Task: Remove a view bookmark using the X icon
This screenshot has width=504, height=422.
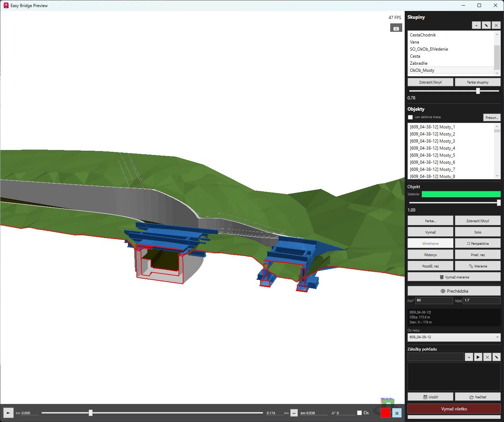Action: click(487, 357)
